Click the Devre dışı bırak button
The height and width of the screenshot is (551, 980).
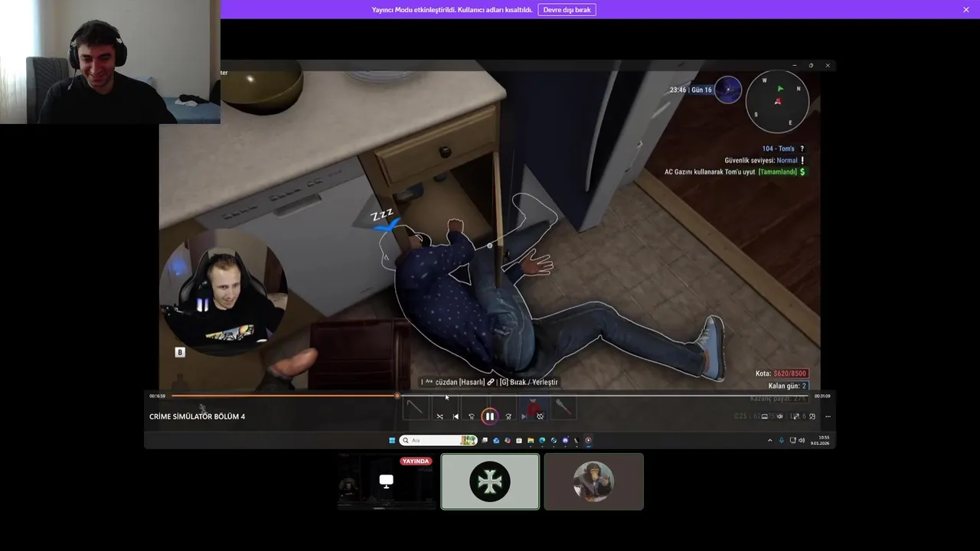pos(567,10)
